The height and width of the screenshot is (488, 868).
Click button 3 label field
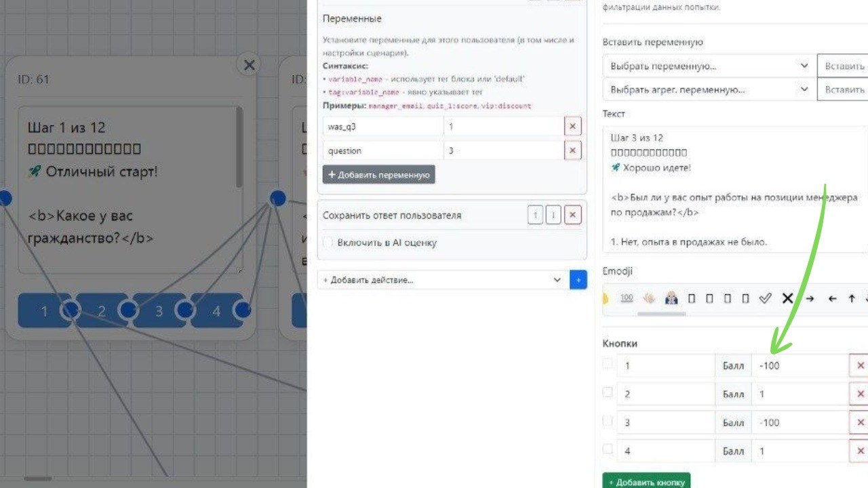click(x=665, y=422)
